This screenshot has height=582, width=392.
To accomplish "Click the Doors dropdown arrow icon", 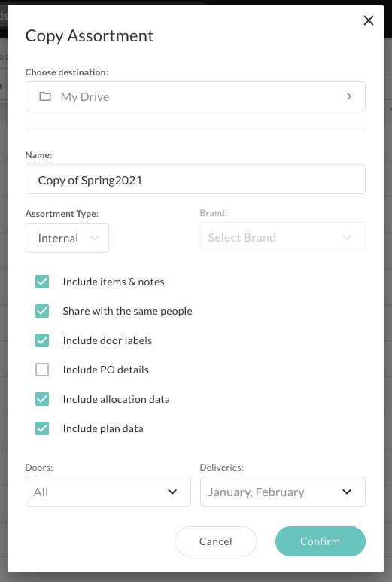I will [x=172, y=492].
